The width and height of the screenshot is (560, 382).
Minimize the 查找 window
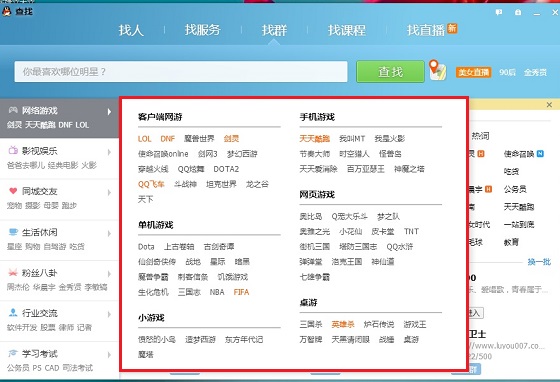537,13
